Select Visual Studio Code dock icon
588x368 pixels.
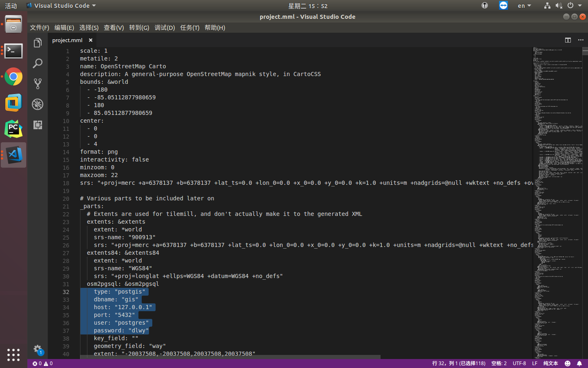[13, 155]
